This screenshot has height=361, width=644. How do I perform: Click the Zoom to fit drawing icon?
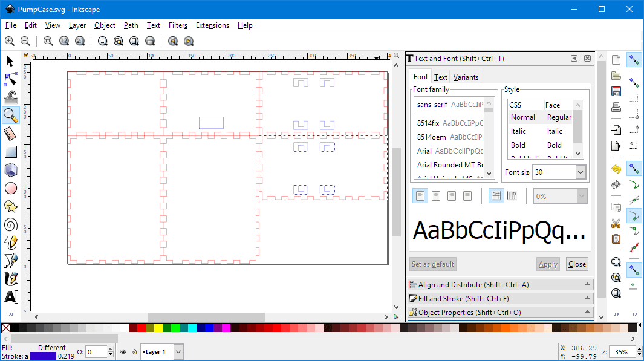pyautogui.click(x=119, y=41)
